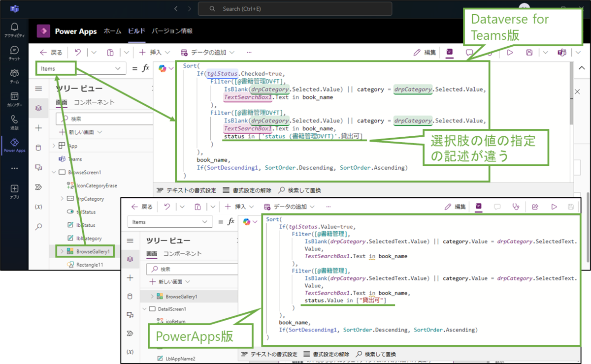
Task: Click app checker stethoscope in lower editor
Action: pyautogui.click(x=516, y=207)
